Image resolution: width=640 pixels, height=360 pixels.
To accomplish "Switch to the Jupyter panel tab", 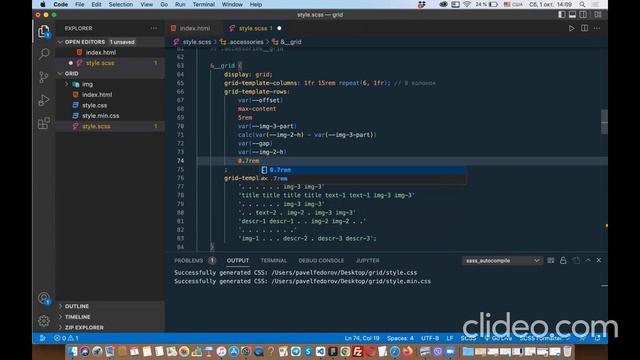I will 367,260.
